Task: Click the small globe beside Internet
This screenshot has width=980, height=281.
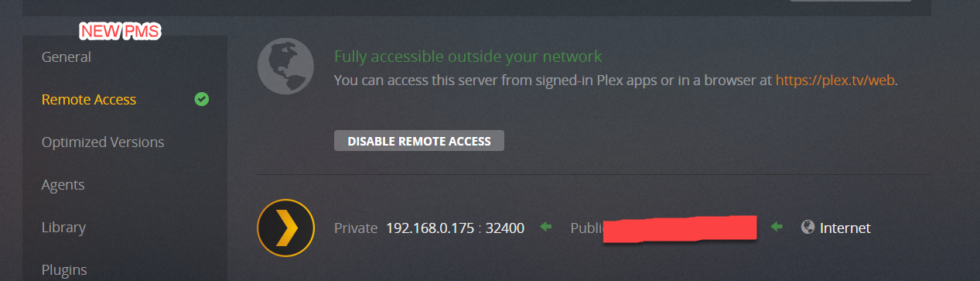Action: click(x=808, y=228)
